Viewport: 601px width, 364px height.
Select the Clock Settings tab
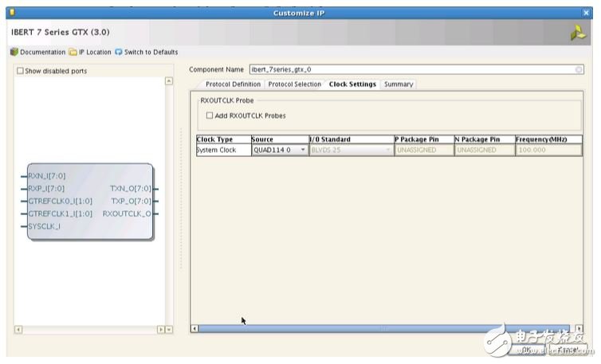tap(352, 84)
